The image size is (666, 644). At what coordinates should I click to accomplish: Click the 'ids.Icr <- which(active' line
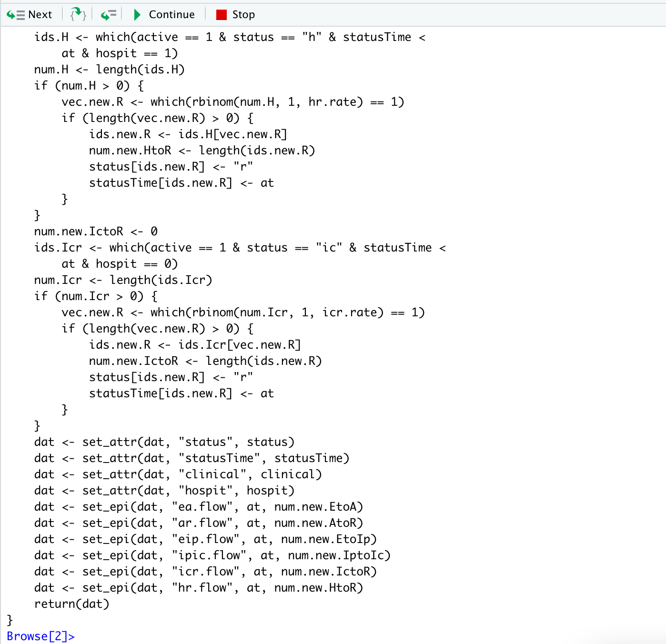pos(240,248)
